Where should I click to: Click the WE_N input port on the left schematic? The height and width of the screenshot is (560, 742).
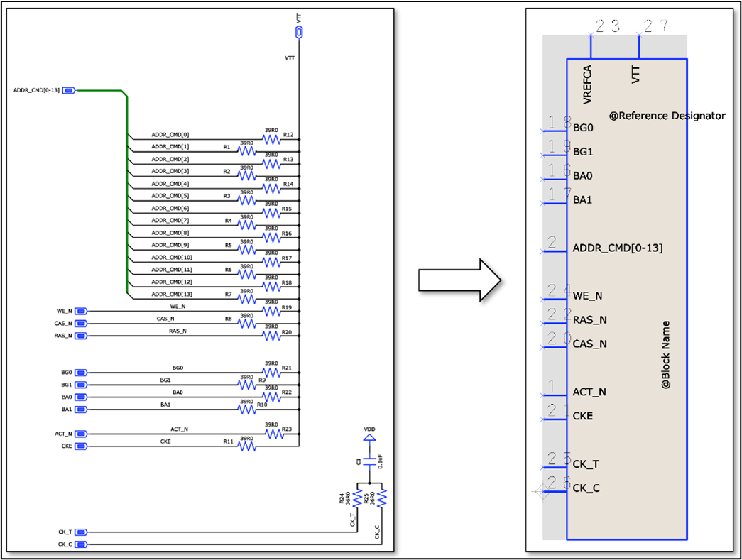tap(81, 311)
